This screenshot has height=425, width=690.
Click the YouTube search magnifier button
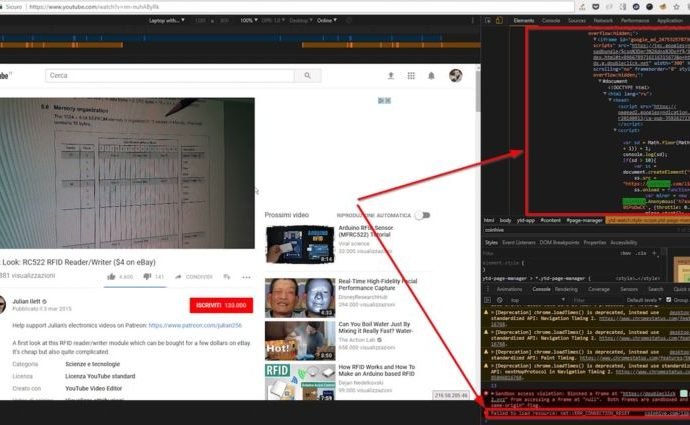point(307,76)
